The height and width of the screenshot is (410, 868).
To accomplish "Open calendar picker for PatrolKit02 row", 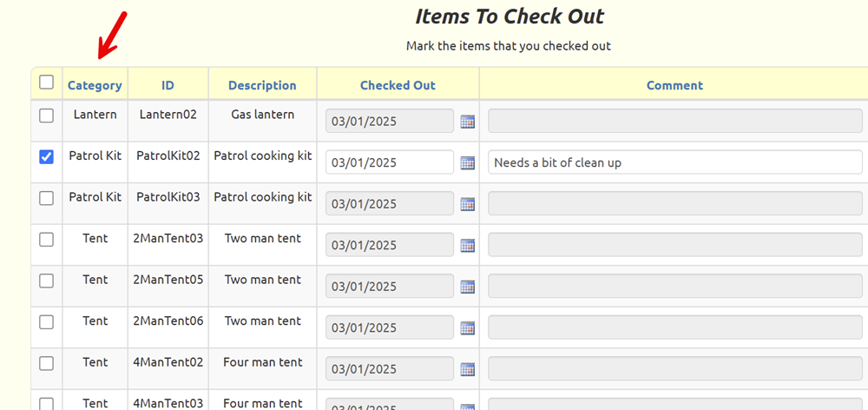I will click(x=467, y=162).
